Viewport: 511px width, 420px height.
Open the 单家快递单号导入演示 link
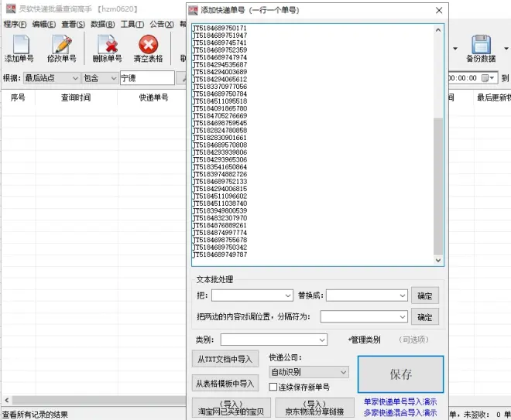[x=400, y=401]
